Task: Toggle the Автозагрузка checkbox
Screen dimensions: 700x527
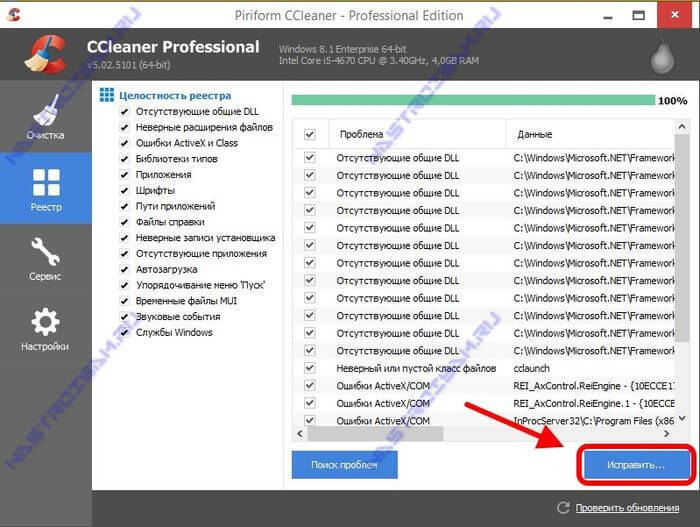Action: 124,269
